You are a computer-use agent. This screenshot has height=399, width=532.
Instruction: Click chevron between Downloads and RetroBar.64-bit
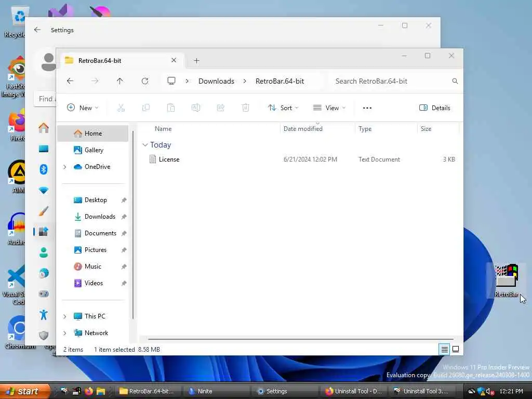245,81
